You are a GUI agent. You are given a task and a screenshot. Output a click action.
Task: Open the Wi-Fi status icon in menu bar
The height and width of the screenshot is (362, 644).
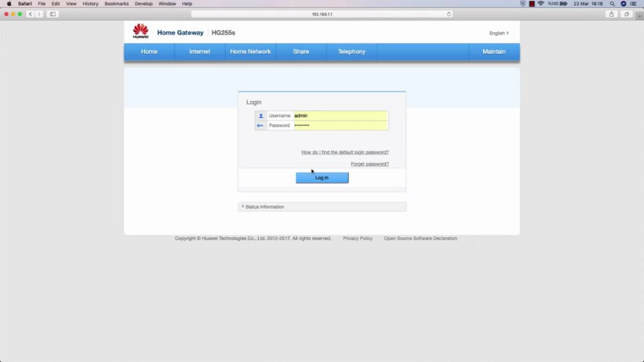541,4
